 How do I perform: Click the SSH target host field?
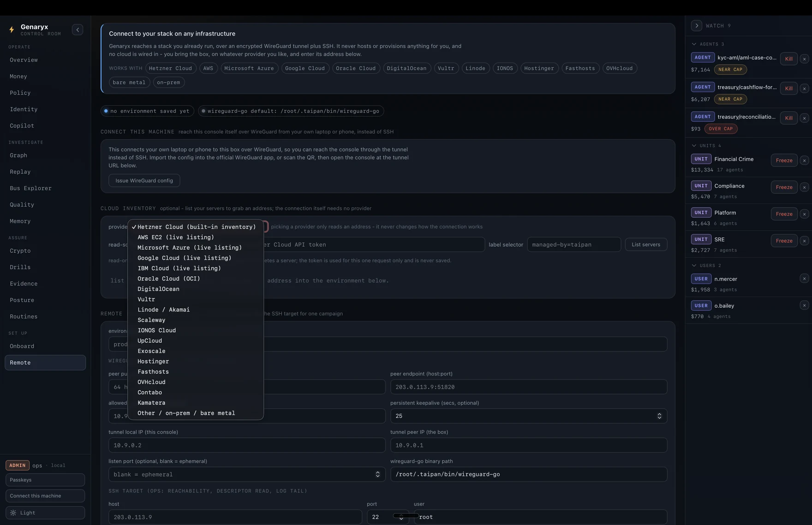point(235,517)
